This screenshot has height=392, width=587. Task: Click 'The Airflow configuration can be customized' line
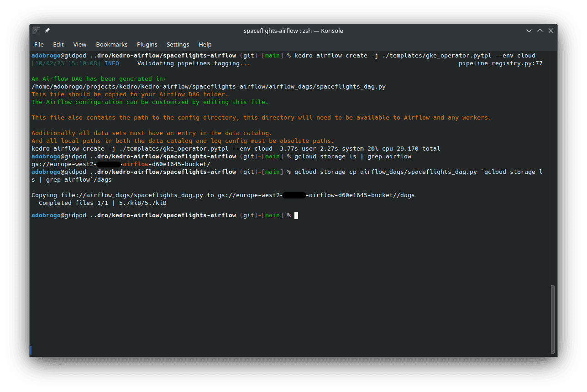[x=150, y=102]
